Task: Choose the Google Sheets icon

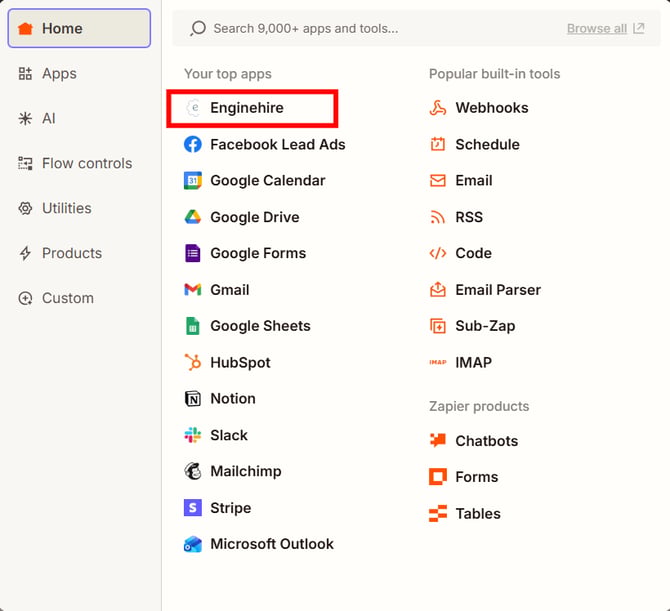Action: click(x=193, y=326)
